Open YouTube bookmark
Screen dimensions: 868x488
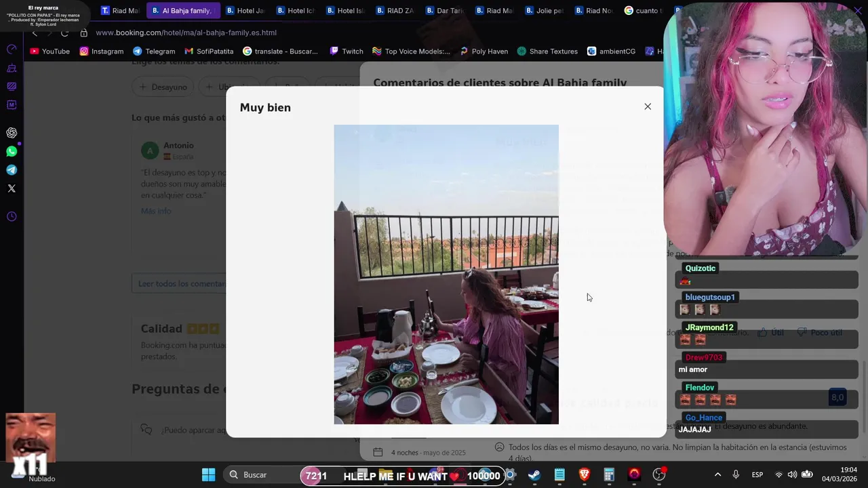[x=50, y=51]
